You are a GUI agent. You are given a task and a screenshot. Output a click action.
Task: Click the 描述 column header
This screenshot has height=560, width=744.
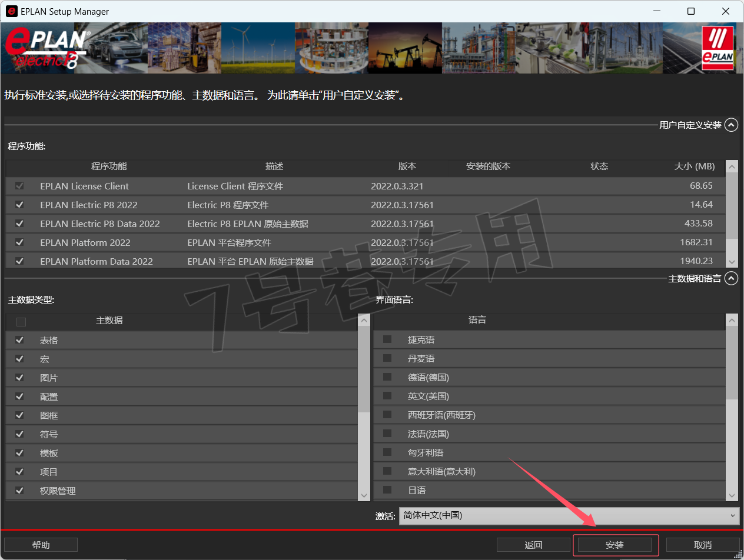[x=274, y=166]
